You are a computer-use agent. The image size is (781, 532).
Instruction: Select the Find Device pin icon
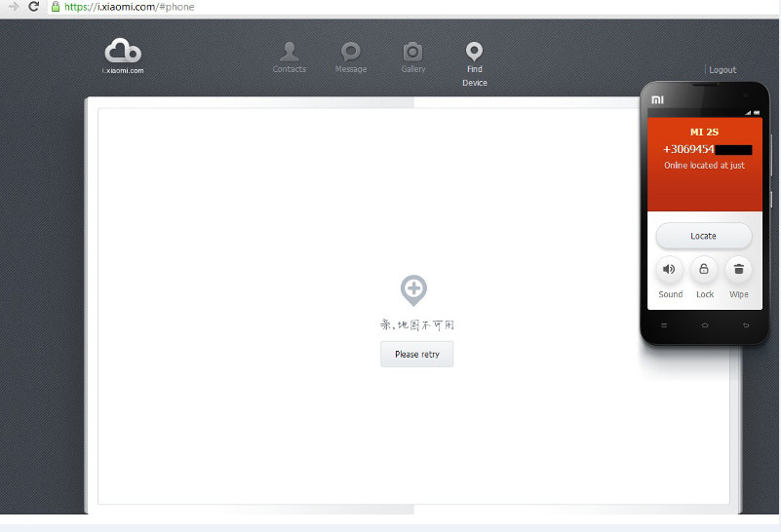474,52
